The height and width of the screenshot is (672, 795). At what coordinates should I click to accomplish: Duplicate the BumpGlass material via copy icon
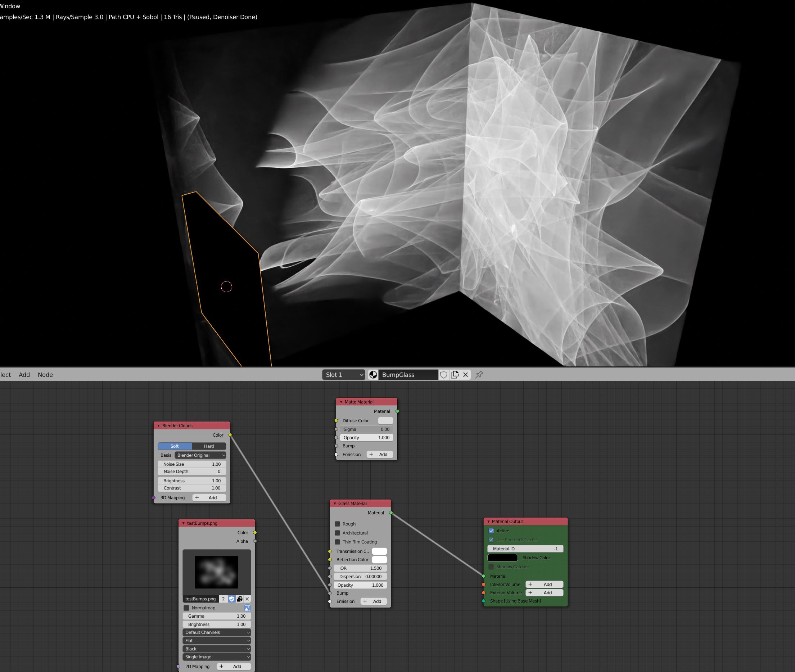[455, 375]
